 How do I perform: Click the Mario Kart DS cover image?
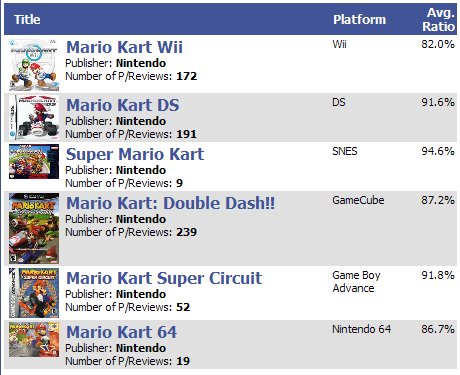(x=34, y=117)
